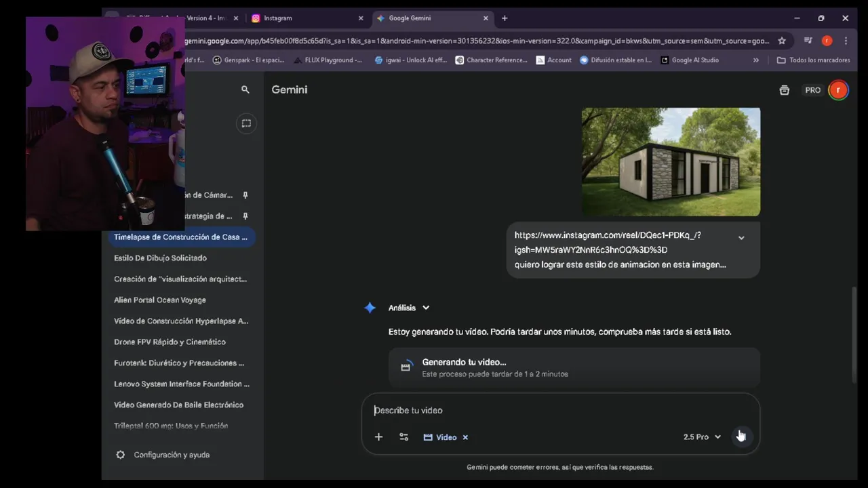
Task: Open the Google AI Studio bookmark
Action: (x=690, y=60)
